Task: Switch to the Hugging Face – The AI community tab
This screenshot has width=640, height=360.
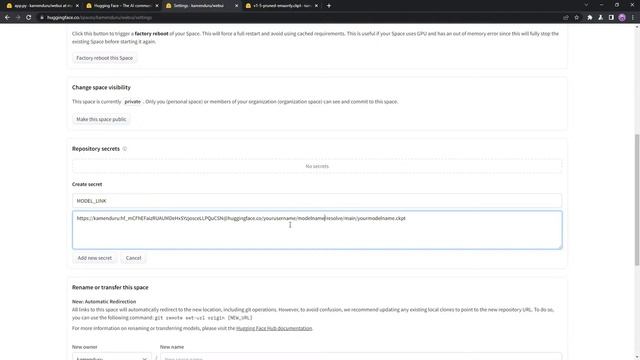Action: coord(122,6)
